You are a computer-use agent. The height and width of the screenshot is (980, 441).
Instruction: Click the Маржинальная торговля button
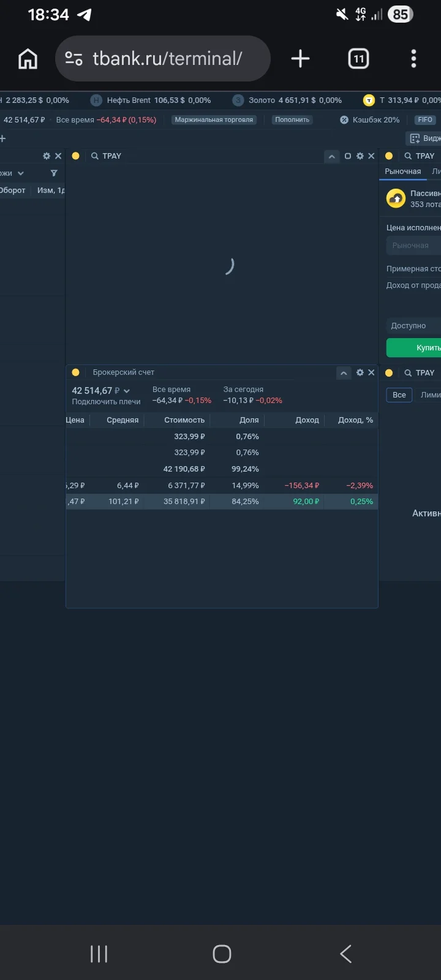tap(214, 120)
